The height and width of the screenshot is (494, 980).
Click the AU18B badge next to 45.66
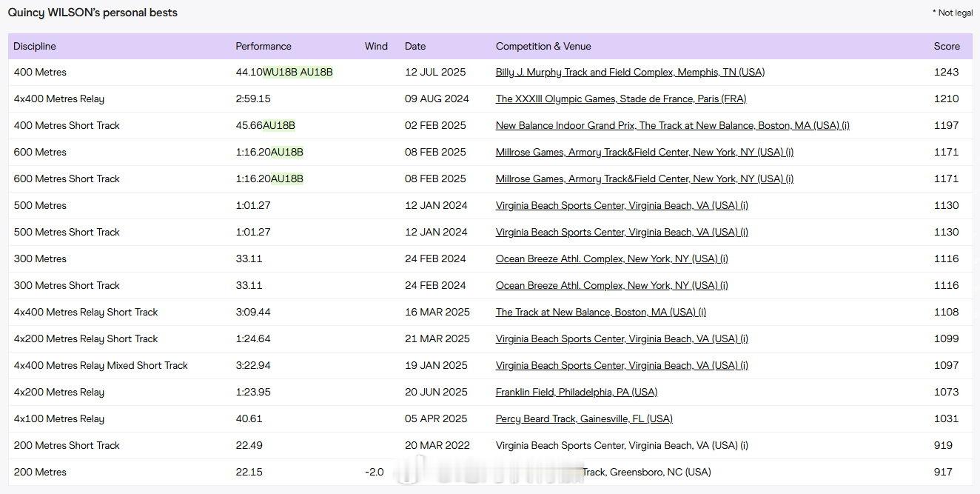(279, 126)
